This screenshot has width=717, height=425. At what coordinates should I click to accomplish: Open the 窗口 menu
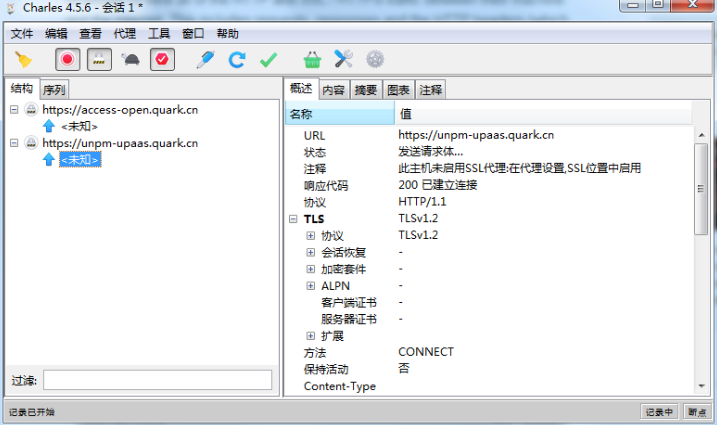[x=193, y=33]
